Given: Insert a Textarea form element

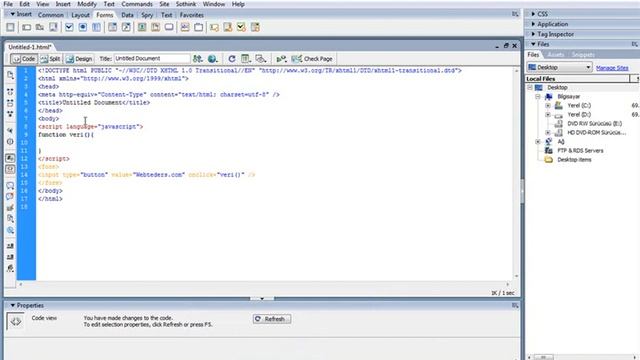Looking at the screenshot, I should pos(53,27).
